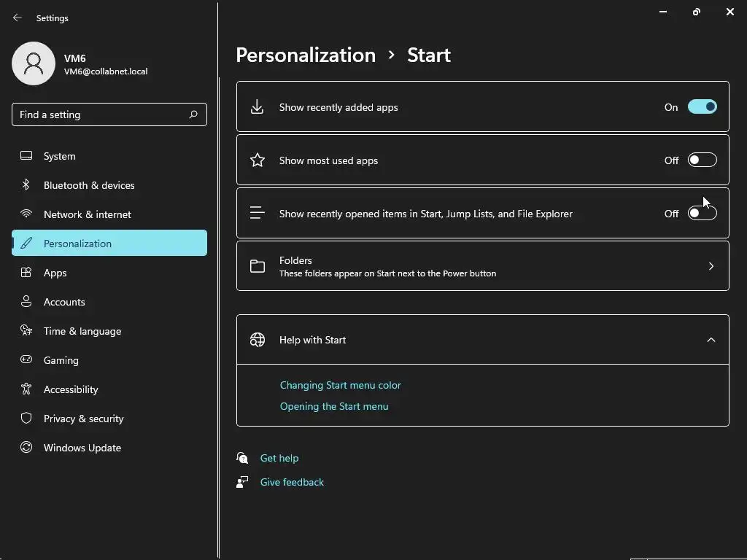Open the Folders settings chevron
Viewport: 747px width, 560px height.
[x=711, y=266]
